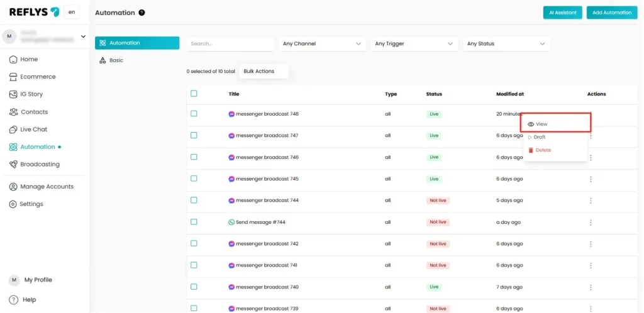Viewport: 644px width, 313px height.
Task: Open actions menu for messenger broadcast 742
Action: click(591, 244)
